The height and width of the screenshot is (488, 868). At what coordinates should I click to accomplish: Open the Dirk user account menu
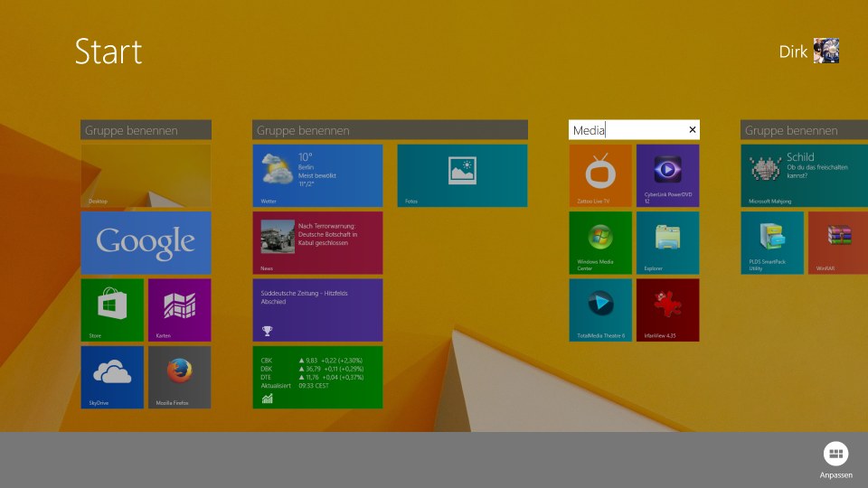click(809, 52)
